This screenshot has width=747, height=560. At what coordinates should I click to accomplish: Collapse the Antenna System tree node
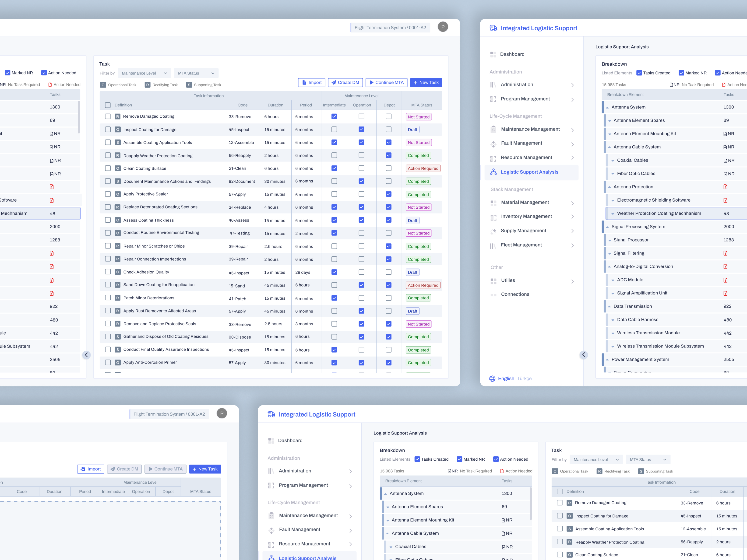click(x=607, y=107)
